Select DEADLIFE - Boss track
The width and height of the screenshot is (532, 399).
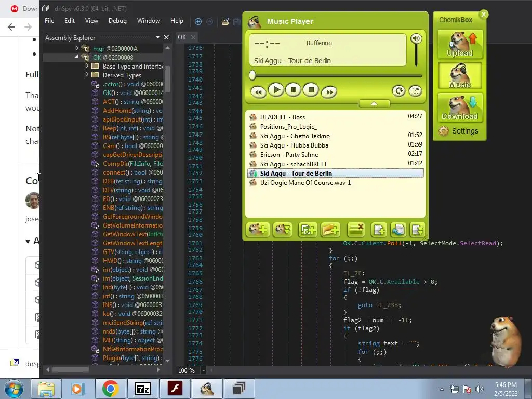tap(336, 117)
